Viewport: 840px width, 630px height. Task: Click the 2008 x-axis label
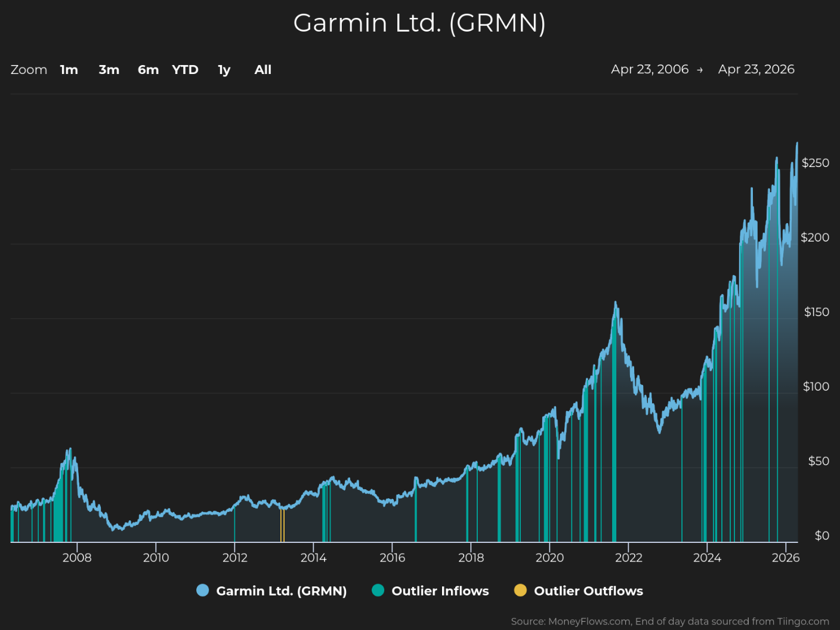click(x=77, y=557)
